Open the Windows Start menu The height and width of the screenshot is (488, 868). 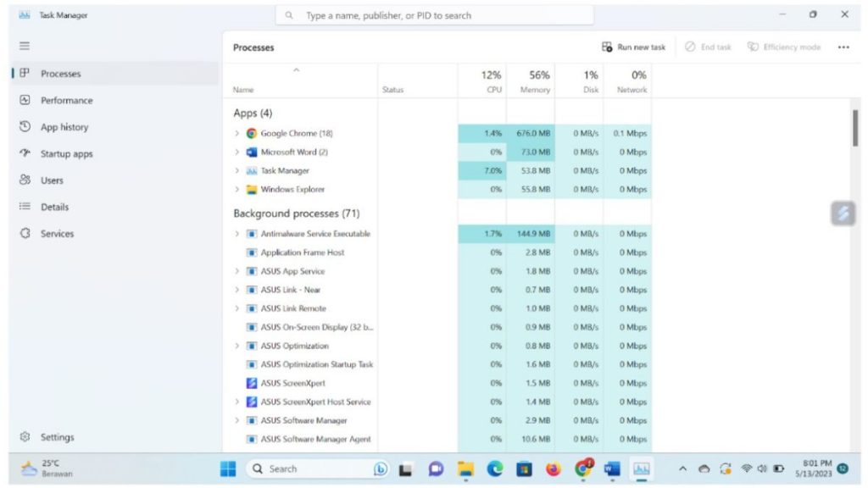(227, 469)
